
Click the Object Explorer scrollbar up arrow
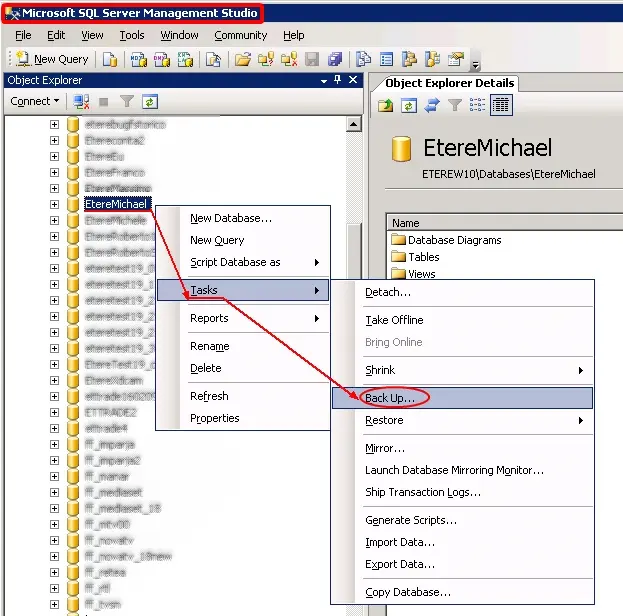(x=353, y=125)
